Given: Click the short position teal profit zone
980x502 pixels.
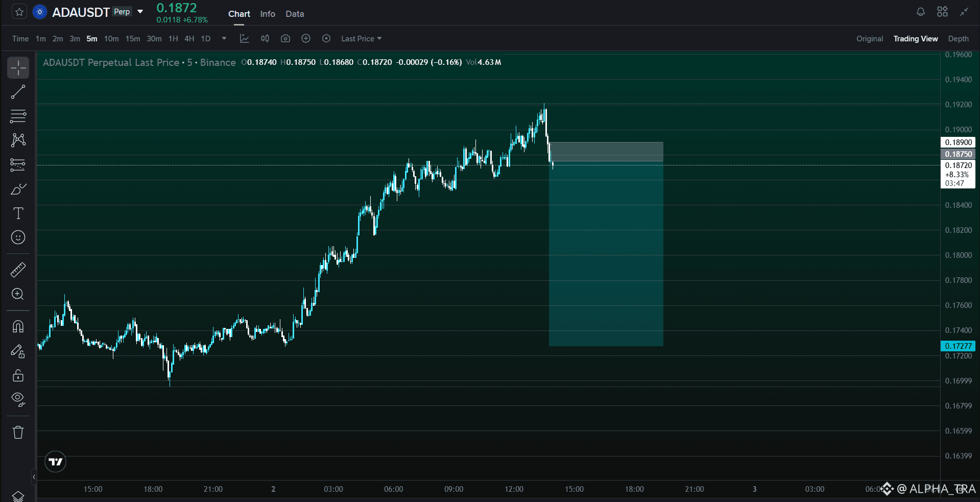Looking at the screenshot, I should [606, 254].
